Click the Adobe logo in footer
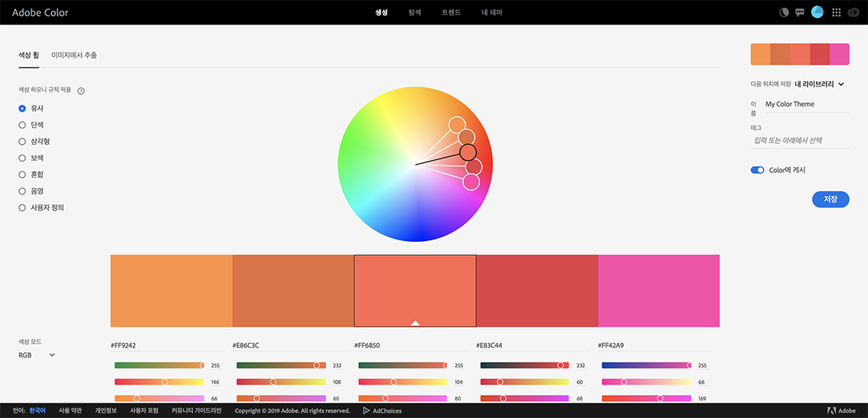The width and height of the screenshot is (868, 418). coord(841,411)
